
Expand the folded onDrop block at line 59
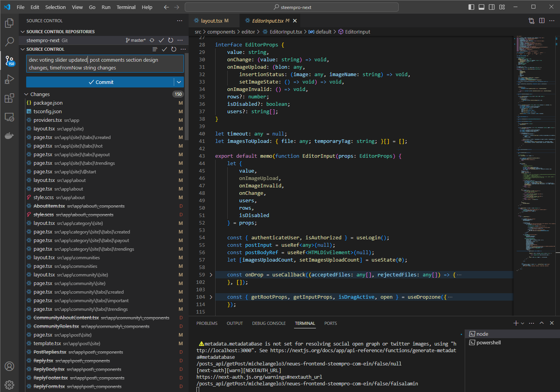click(x=211, y=275)
